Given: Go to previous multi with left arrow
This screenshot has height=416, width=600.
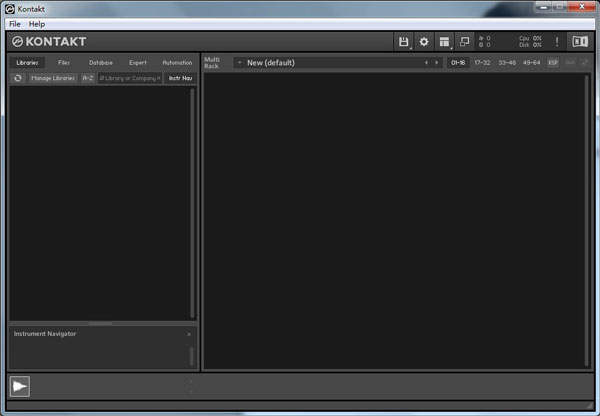Looking at the screenshot, I should 426,62.
